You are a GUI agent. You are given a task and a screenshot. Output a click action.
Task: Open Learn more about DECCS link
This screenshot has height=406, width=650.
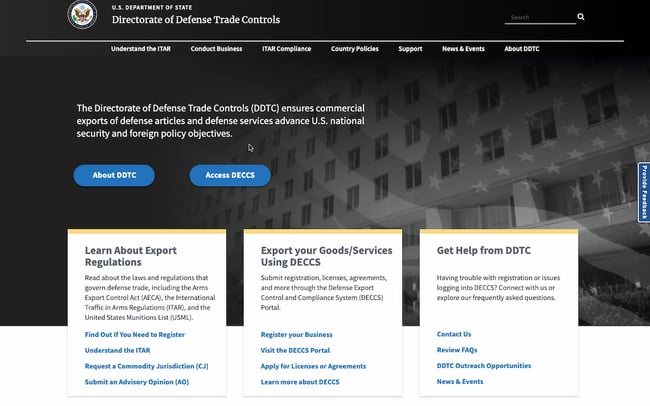pos(300,382)
